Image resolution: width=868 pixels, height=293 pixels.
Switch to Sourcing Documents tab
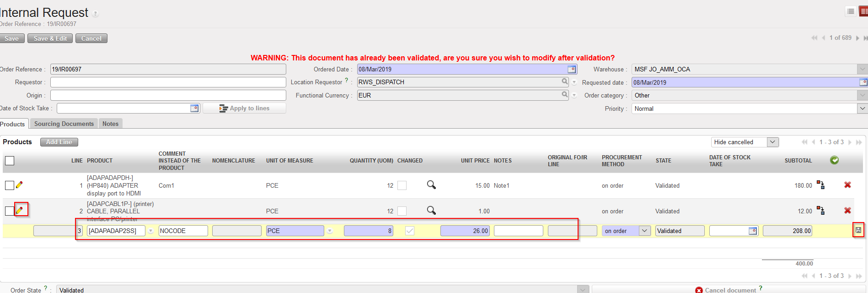point(64,124)
